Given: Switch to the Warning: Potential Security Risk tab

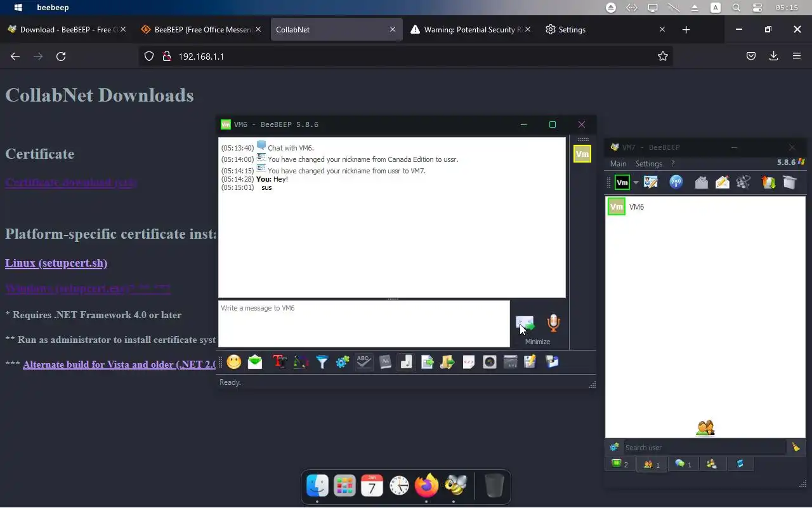Looking at the screenshot, I should tap(470, 30).
